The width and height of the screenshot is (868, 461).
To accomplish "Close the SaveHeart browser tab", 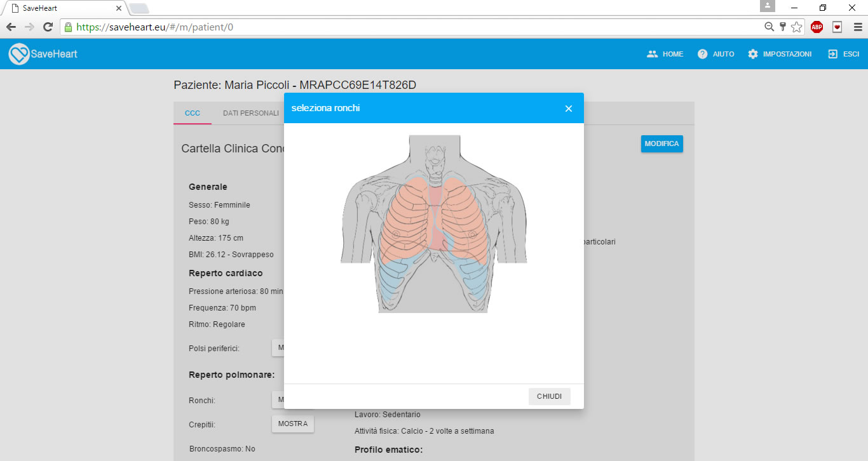I will click(x=119, y=8).
